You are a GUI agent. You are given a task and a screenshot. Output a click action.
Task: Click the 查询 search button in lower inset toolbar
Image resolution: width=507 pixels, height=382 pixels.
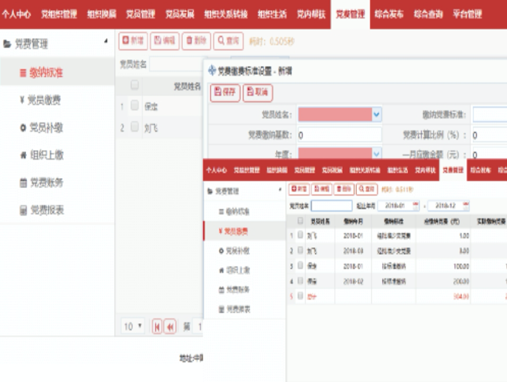[367, 189]
